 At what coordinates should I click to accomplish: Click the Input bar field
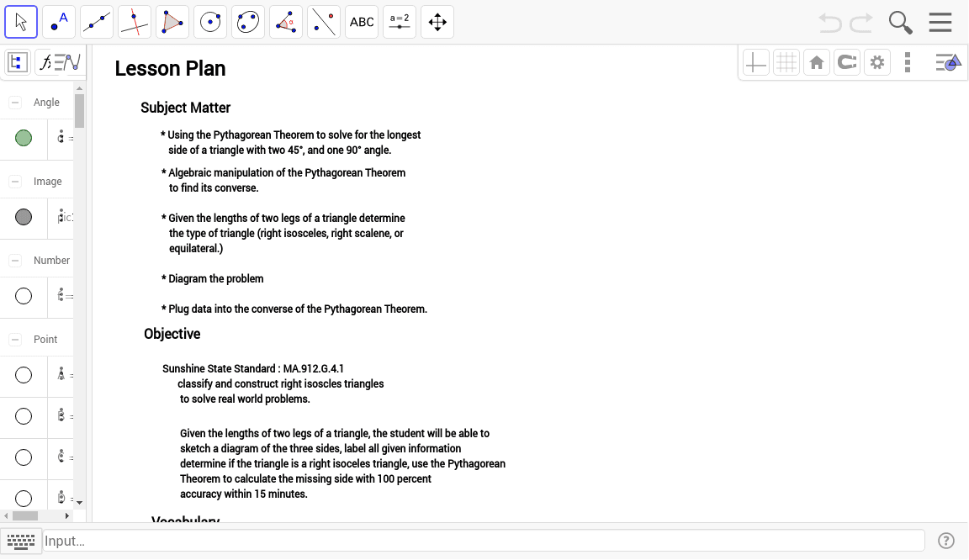pyautogui.click(x=484, y=541)
